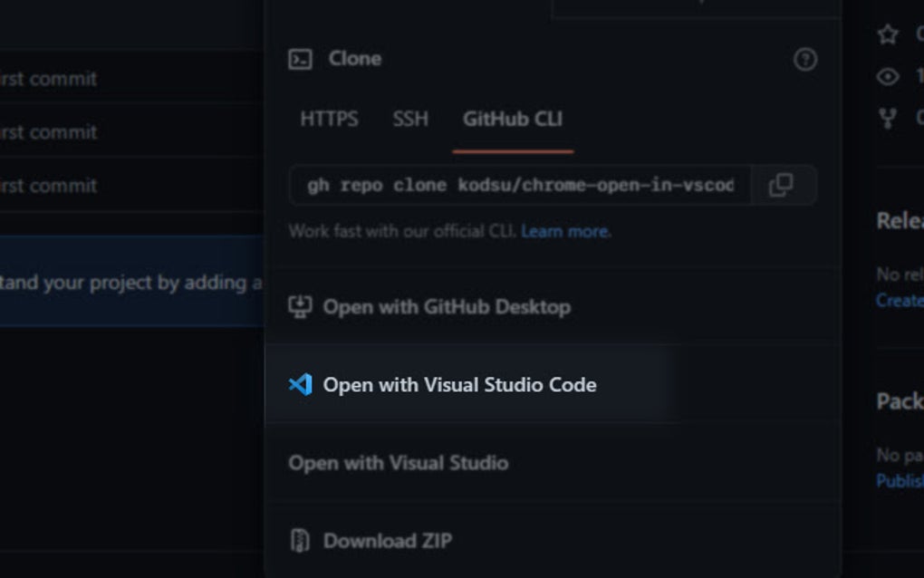Open the Releases sidebar heading
Screen dimensions: 924x578
[900, 221]
